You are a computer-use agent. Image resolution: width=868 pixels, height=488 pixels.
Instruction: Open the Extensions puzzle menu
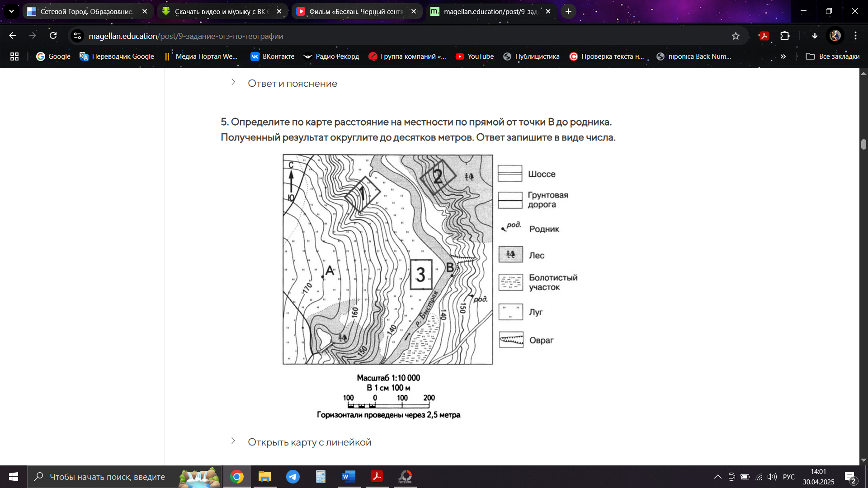coord(785,36)
